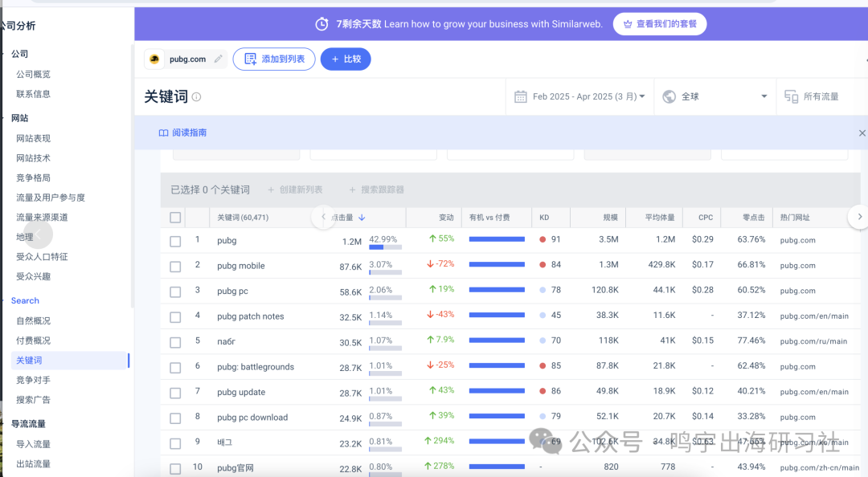Open 联系信息 in the sidebar
Image resolution: width=868 pixels, height=477 pixels.
point(33,94)
